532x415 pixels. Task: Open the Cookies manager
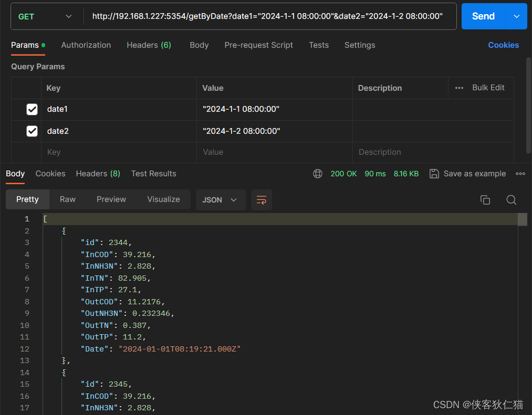pos(503,45)
